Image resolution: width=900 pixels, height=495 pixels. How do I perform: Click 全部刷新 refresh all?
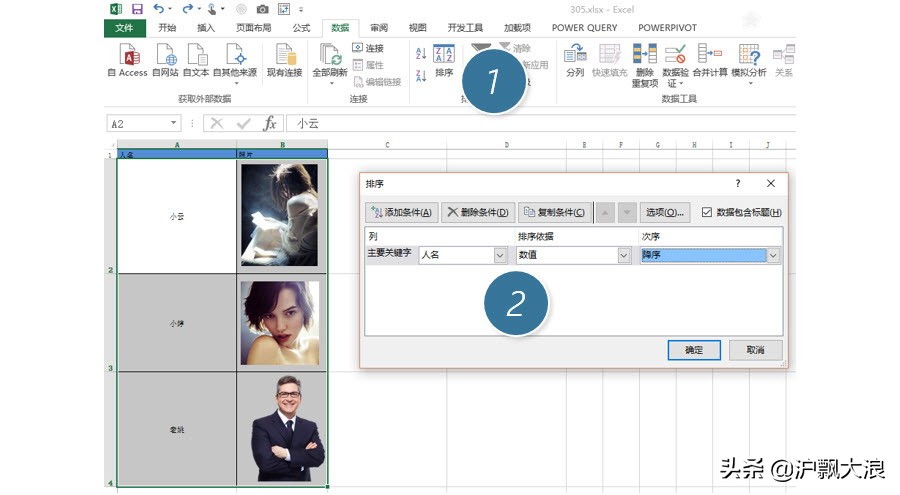pyautogui.click(x=330, y=63)
